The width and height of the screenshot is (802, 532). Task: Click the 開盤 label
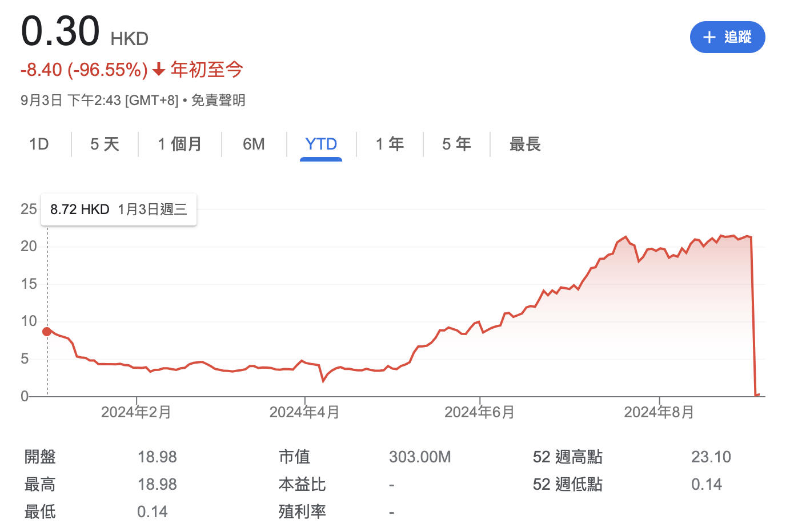pyautogui.click(x=40, y=457)
